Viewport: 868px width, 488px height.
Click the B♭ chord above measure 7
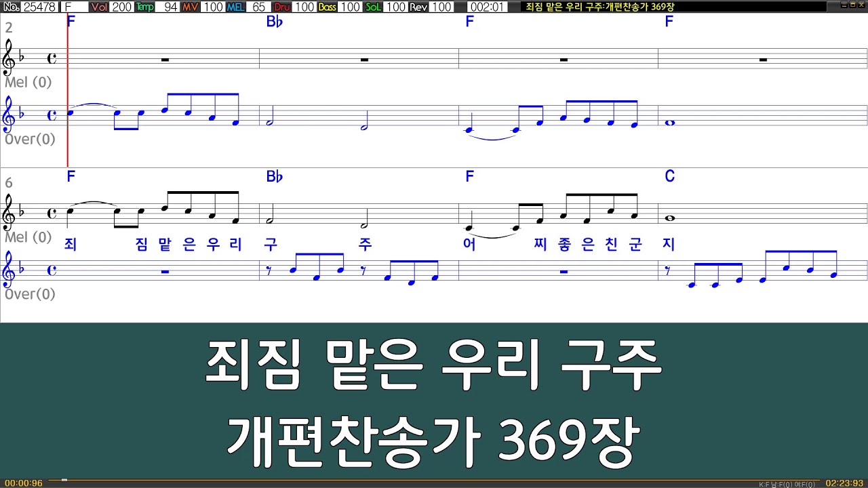pos(274,176)
